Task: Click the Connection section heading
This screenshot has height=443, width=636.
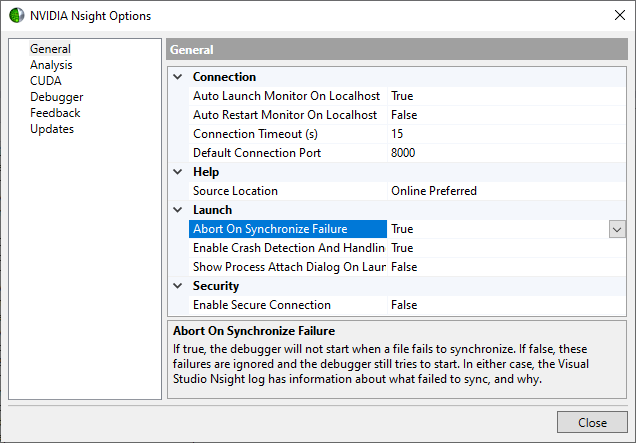Action: pos(224,77)
